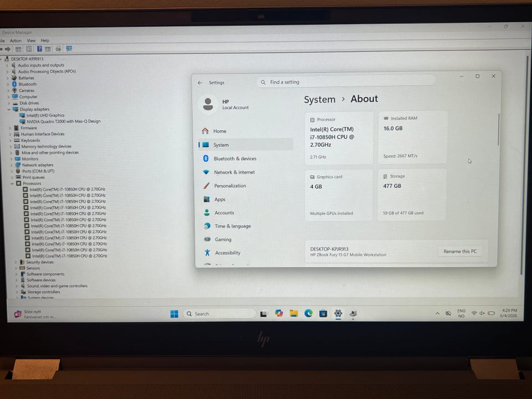This screenshot has width=532, height=399.
Task: Select Mice and other pointing devices
Action: (50, 153)
